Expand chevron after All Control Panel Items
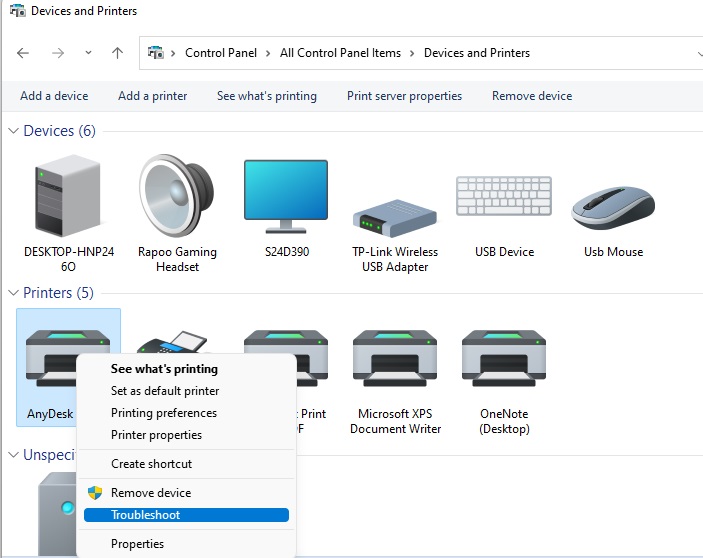This screenshot has width=703, height=558. pyautogui.click(x=412, y=53)
